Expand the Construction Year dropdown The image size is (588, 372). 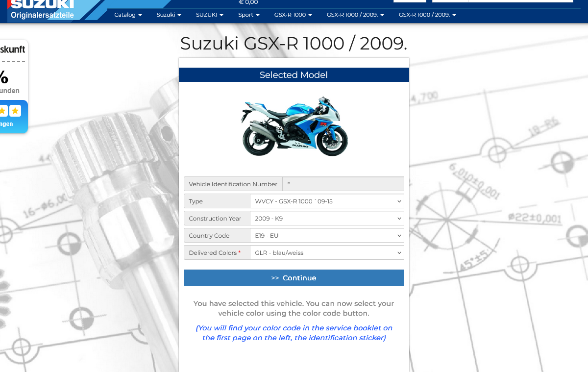[x=327, y=219]
